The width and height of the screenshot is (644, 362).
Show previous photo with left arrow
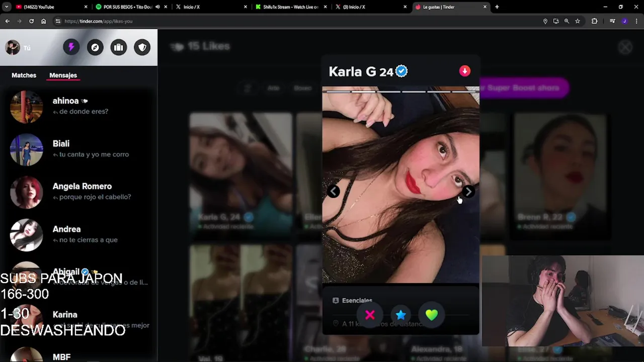click(x=333, y=192)
